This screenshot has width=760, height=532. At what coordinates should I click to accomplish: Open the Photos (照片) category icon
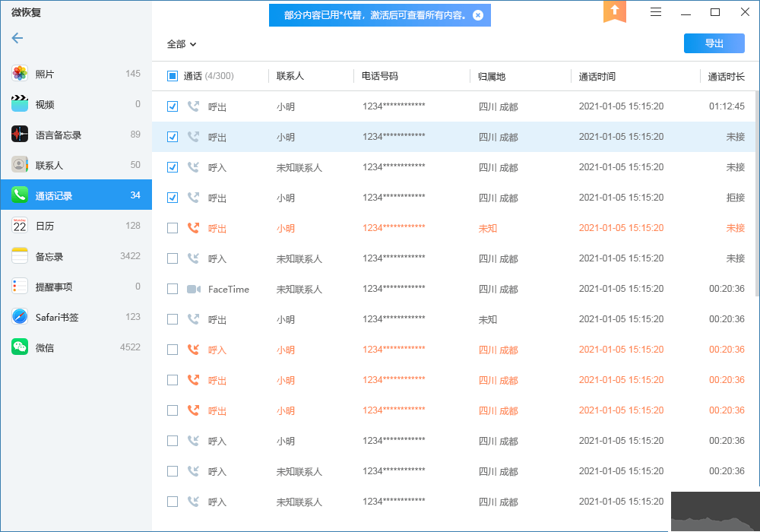20,74
